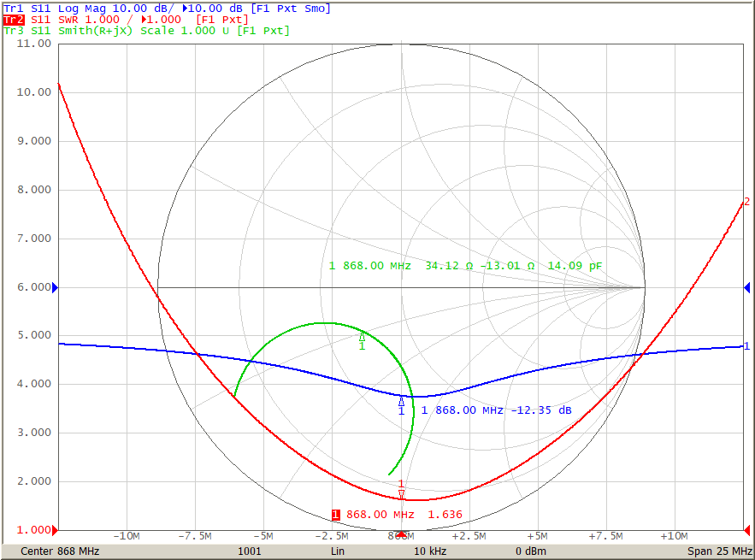Screen dimensions: 755x560
Task: Click red marker 1 on the SWR trace
Action: (401, 493)
